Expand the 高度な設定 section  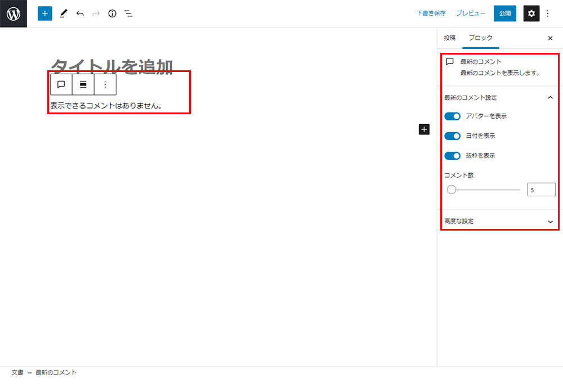550,222
